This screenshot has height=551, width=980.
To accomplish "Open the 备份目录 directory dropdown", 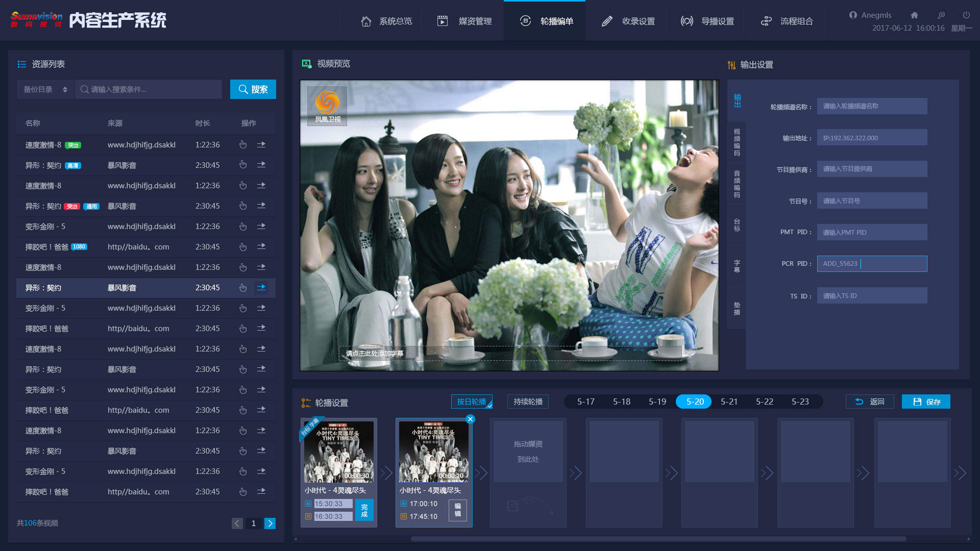I will (x=45, y=89).
